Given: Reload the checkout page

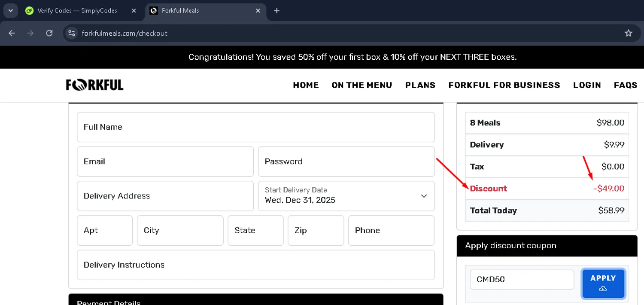Looking at the screenshot, I should click(x=49, y=33).
